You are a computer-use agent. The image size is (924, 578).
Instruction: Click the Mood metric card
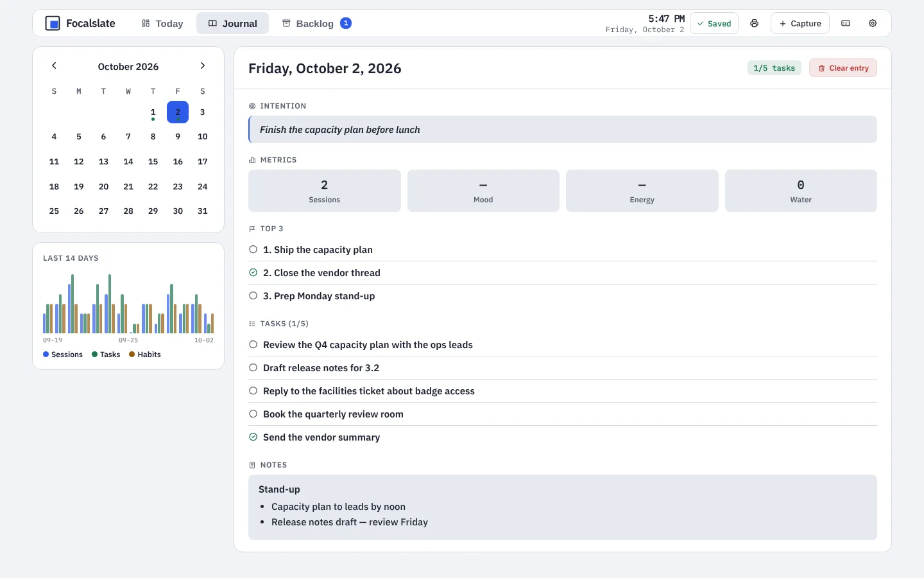[x=483, y=191]
